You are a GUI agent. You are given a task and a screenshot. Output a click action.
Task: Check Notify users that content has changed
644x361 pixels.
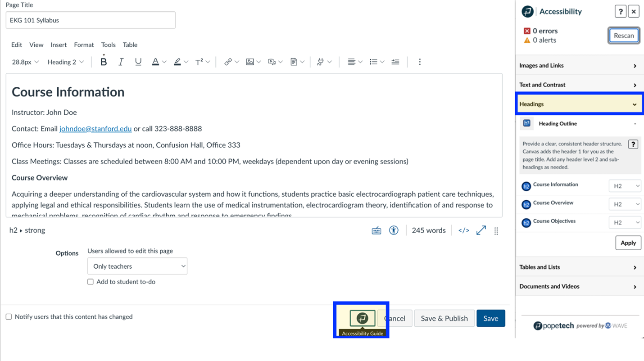click(x=9, y=317)
